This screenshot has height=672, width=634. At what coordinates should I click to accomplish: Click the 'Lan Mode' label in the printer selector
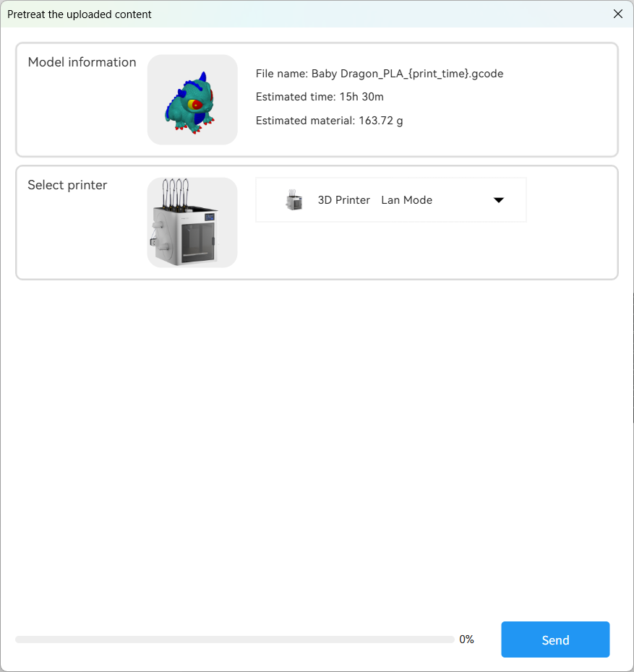[x=406, y=200]
